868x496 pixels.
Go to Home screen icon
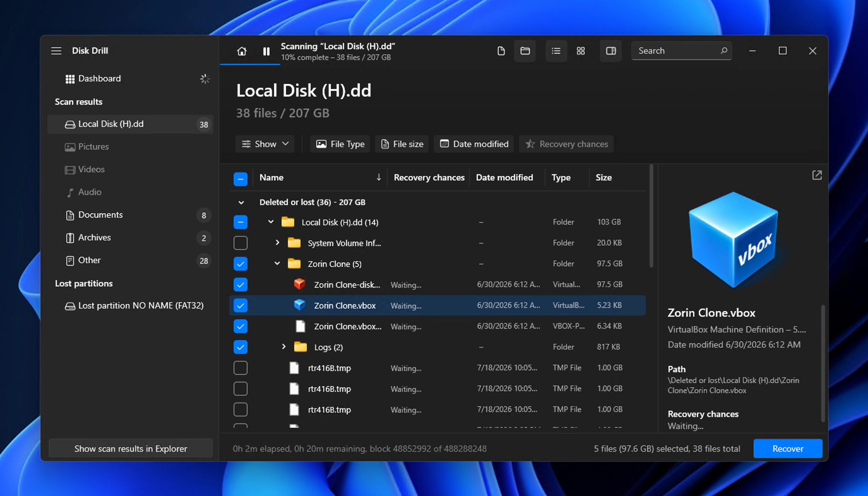click(x=242, y=51)
